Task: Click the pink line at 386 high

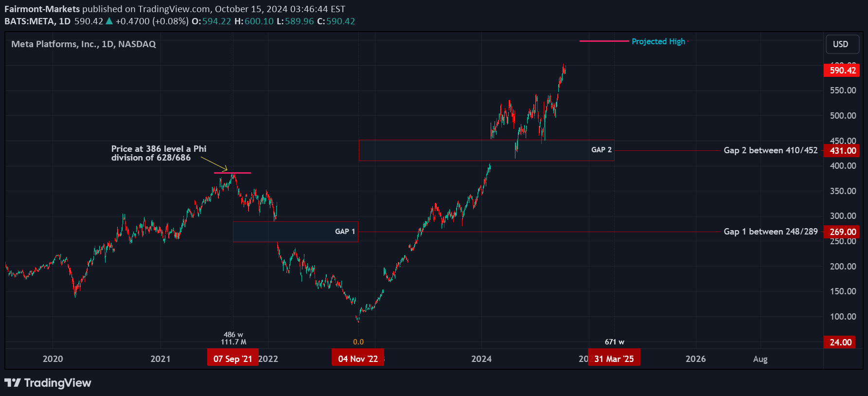Action: (232, 173)
